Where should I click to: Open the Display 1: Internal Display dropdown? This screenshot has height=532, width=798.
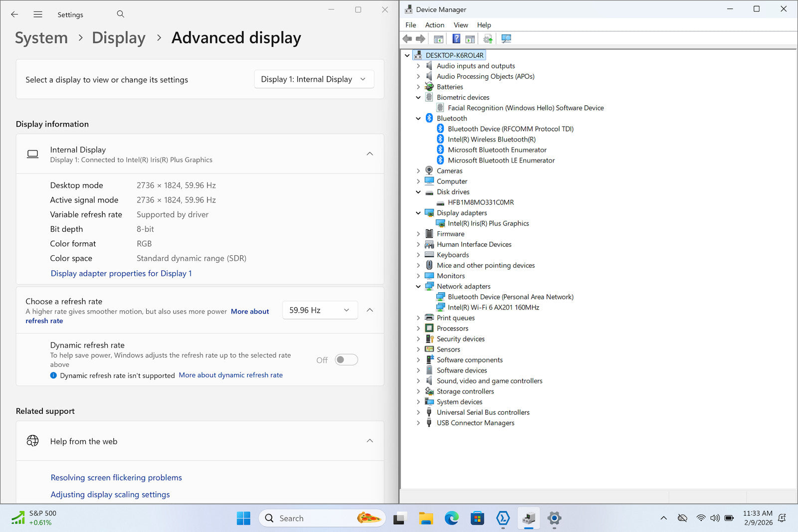click(314, 79)
